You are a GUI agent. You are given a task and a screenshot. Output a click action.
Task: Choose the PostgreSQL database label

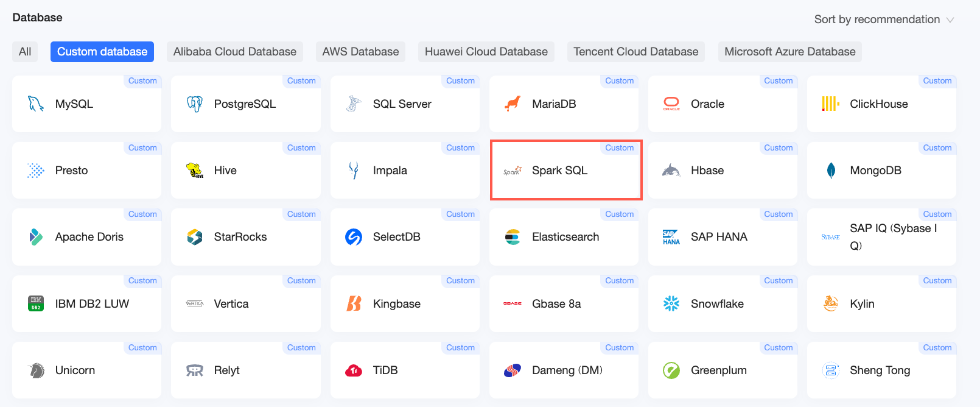tap(245, 104)
